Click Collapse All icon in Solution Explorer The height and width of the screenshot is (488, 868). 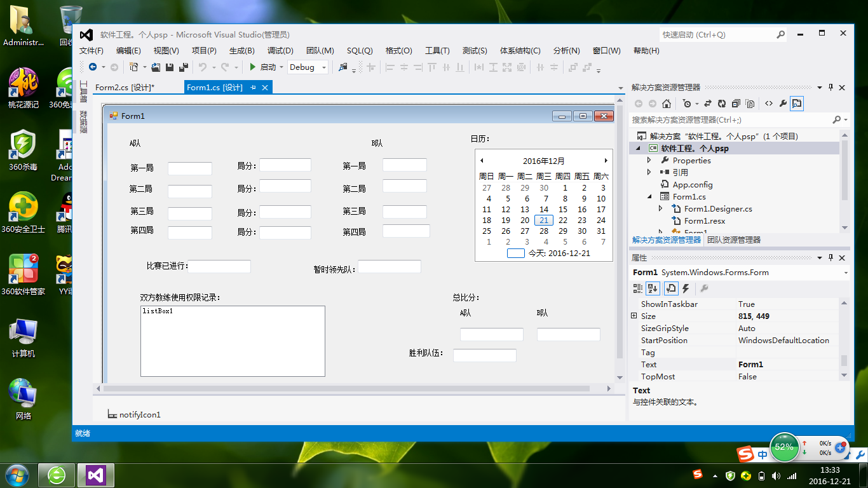pos(736,104)
